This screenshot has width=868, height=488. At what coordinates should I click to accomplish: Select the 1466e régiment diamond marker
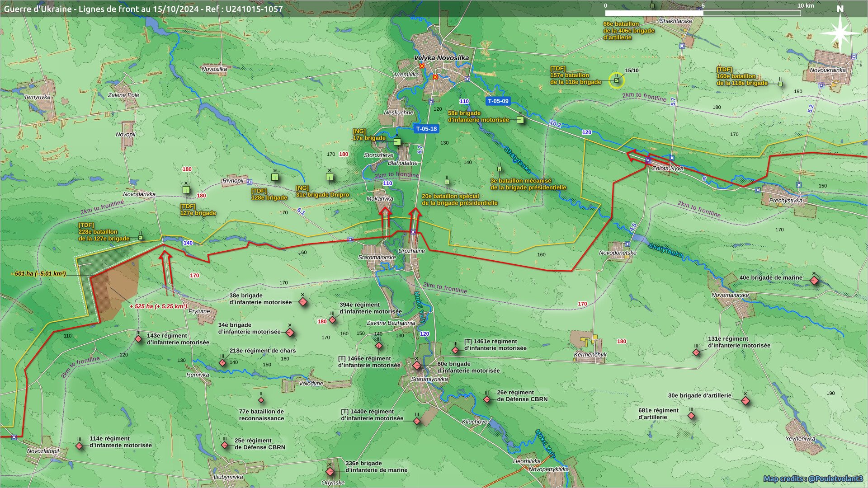(379, 346)
